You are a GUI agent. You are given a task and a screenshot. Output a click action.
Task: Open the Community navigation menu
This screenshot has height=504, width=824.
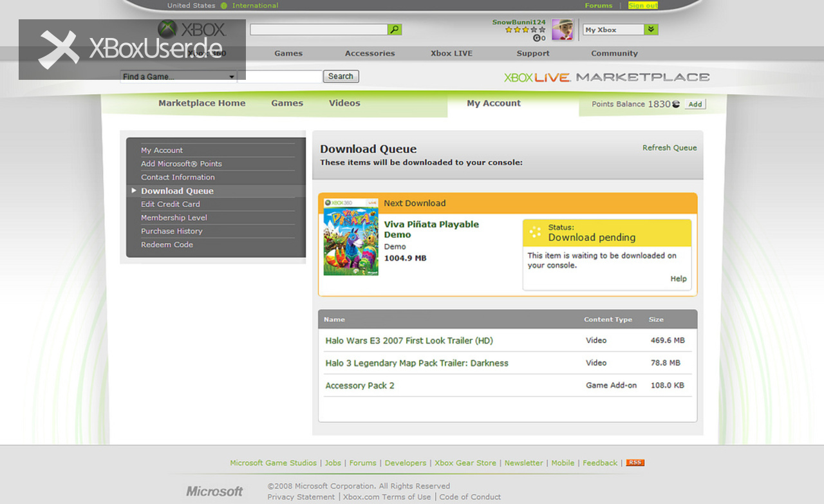pyautogui.click(x=615, y=53)
